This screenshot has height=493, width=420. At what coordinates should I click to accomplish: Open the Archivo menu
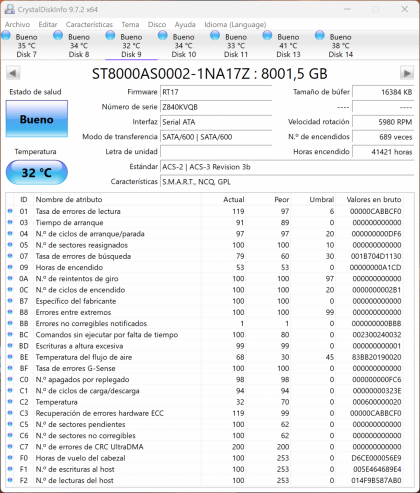pyautogui.click(x=17, y=24)
